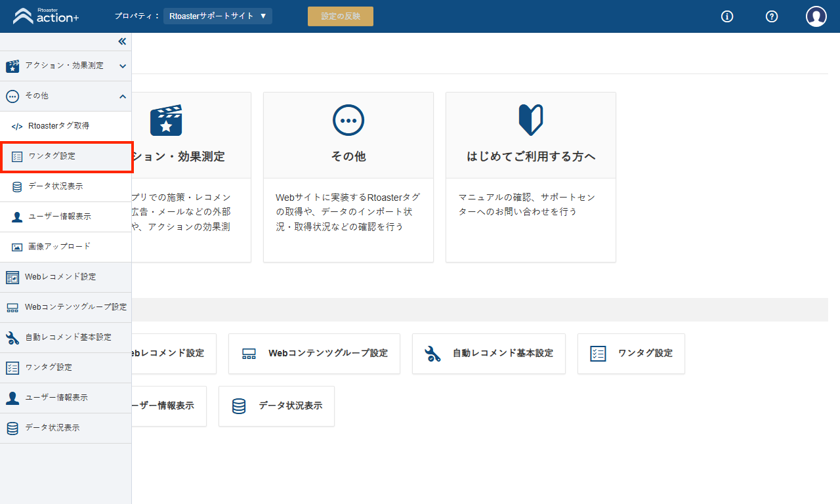Click the clapperboard icon on main card
840x504 pixels.
[x=166, y=120]
